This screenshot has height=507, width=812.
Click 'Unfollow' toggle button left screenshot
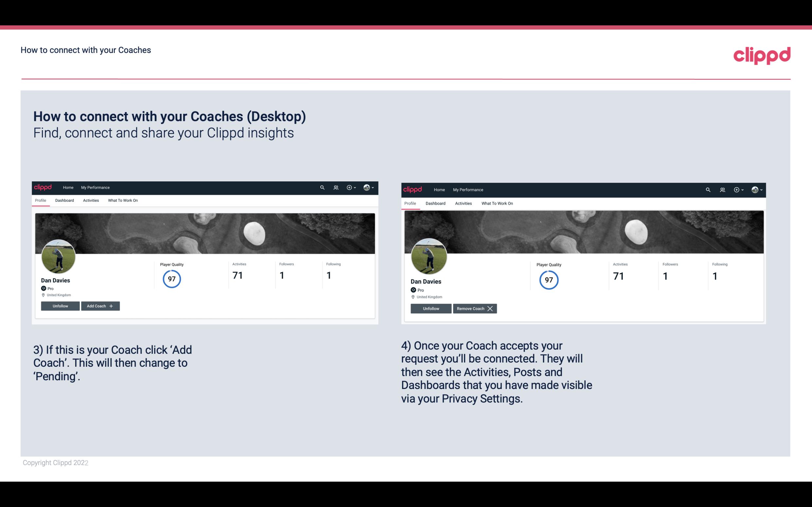60,306
